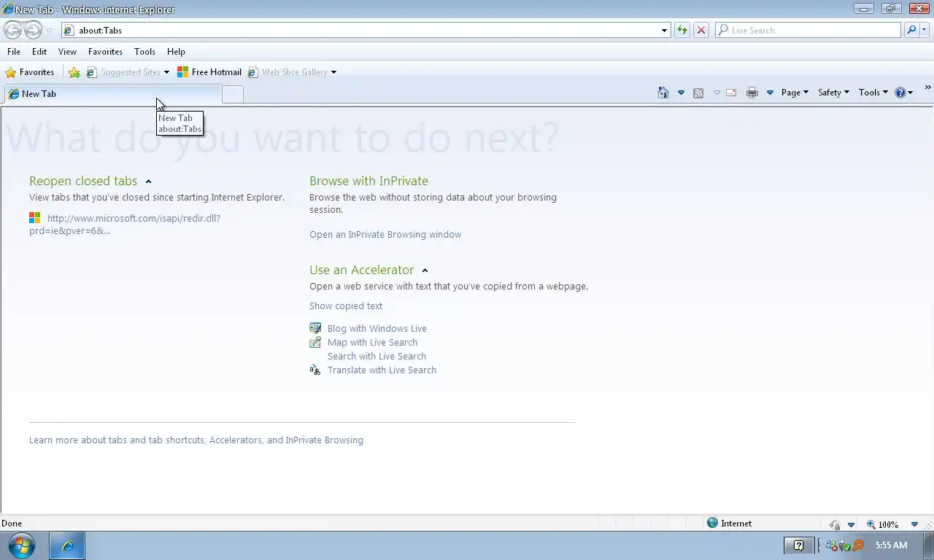Open the Favorites menu in the menu bar
The width and height of the screenshot is (934, 560).
105,52
